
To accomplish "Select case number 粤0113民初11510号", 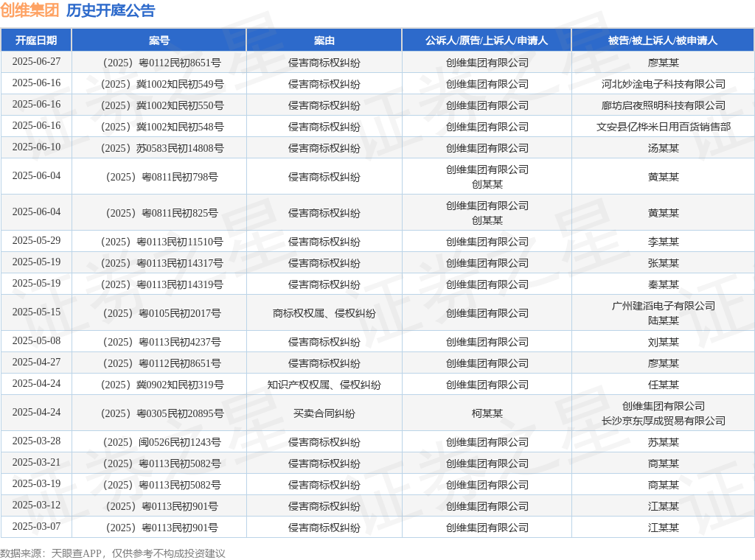I will [x=162, y=242].
